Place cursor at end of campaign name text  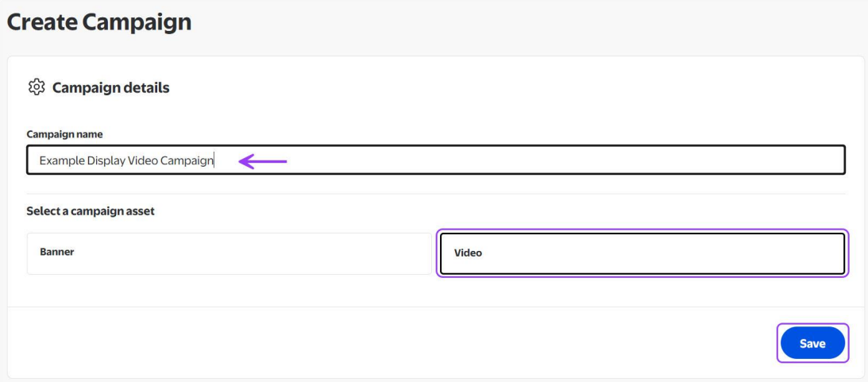214,161
